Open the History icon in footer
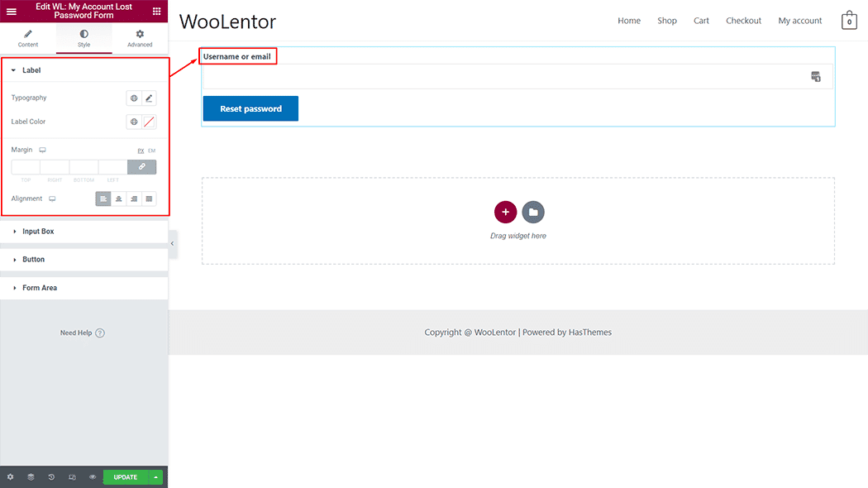 (x=51, y=477)
